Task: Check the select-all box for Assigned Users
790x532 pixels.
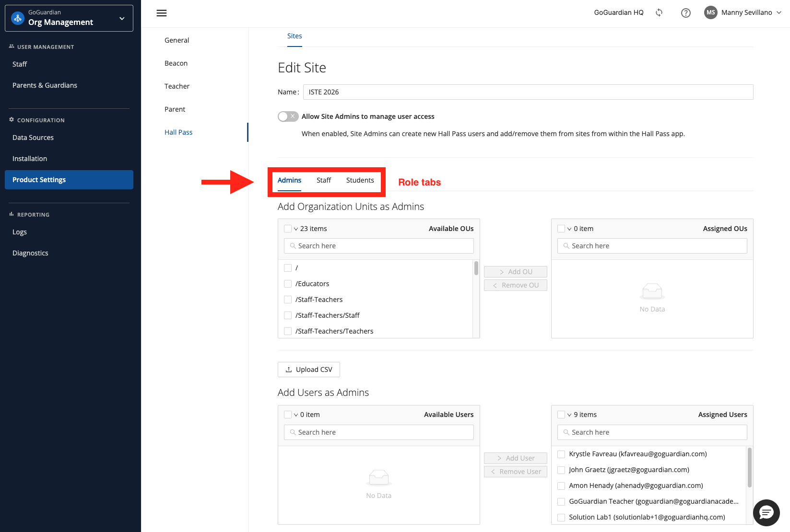Action: pyautogui.click(x=561, y=415)
